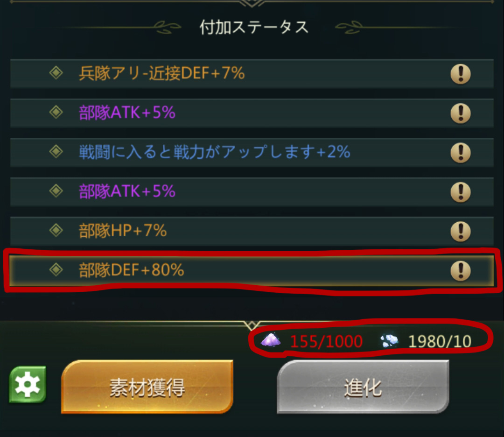Tap info icon for 戦力がアップします+2%

(460, 153)
